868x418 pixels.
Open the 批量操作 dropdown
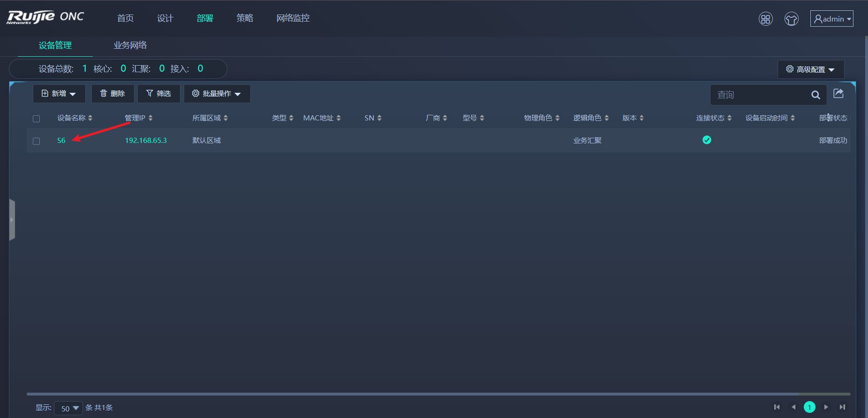[217, 94]
